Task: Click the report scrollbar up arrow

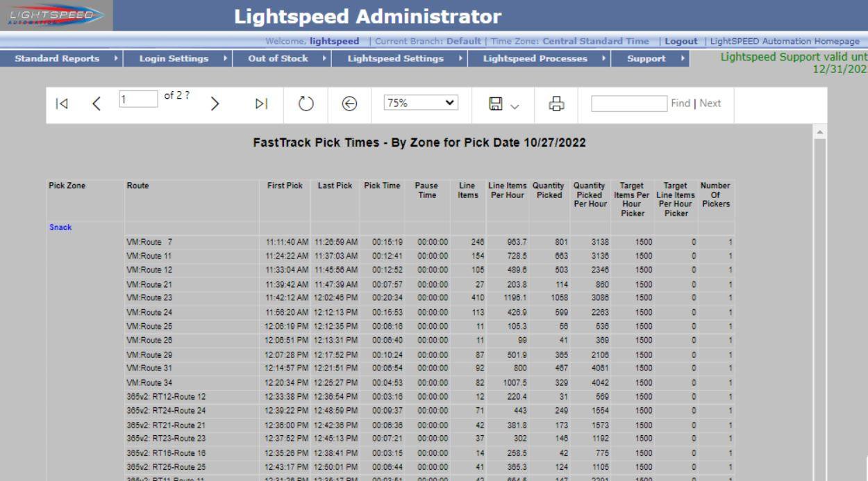Action: [821, 132]
